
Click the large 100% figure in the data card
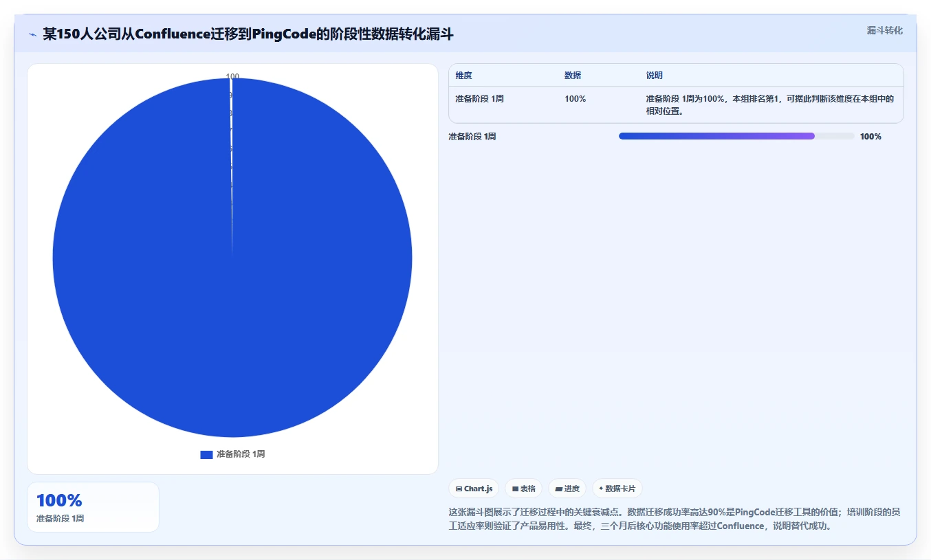(59, 501)
